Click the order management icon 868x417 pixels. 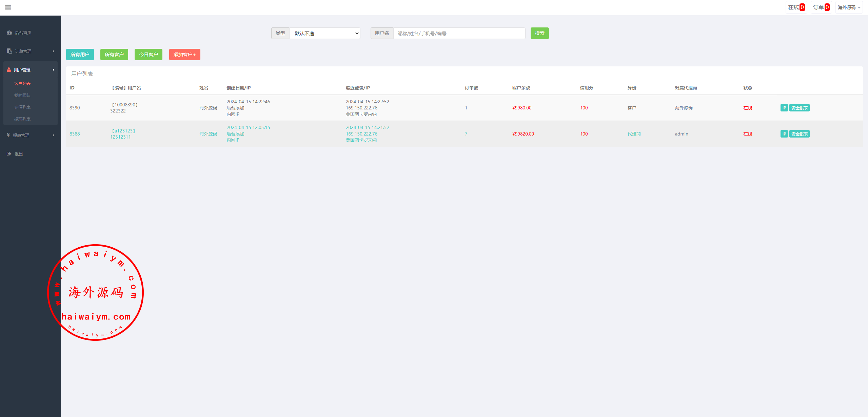pyautogui.click(x=9, y=51)
